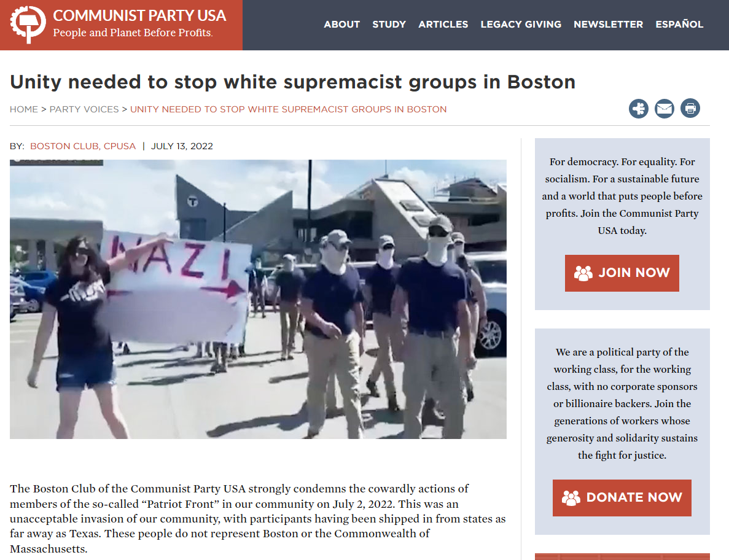The image size is (729, 560).
Task: Click the Communist Party USA site title
Action: (139, 16)
